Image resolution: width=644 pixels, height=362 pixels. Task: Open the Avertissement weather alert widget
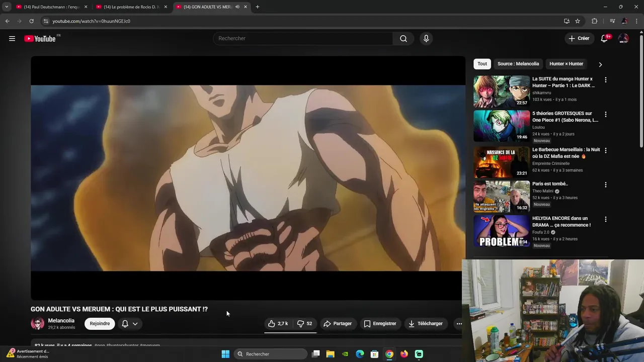tap(28, 354)
